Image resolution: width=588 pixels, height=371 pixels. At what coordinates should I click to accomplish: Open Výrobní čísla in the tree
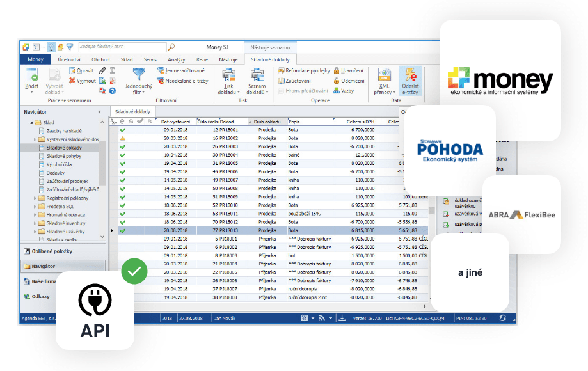click(56, 164)
